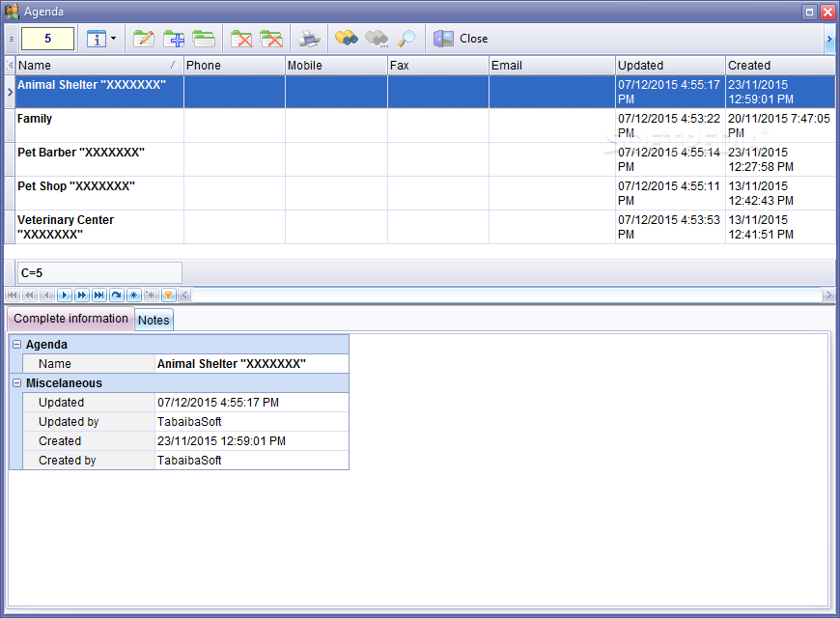840x618 pixels.
Task: Click the blue asterisk bookmark navigator icon
Action: point(133,295)
